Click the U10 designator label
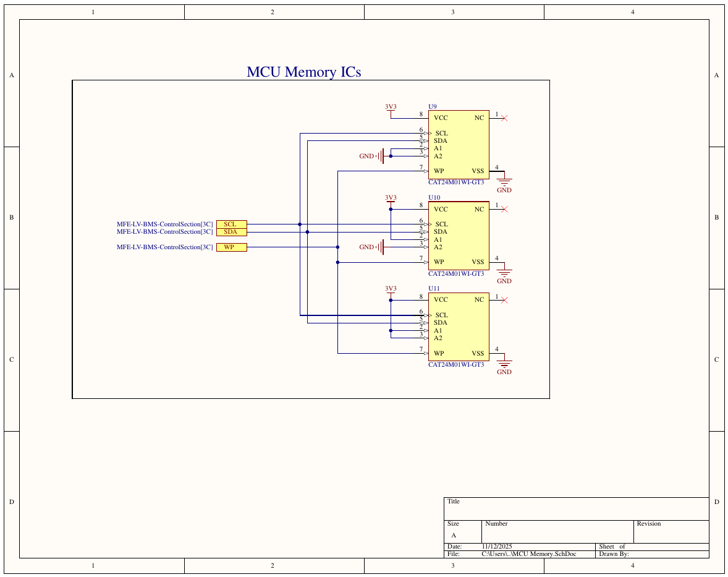This screenshot has width=728, height=577. coord(434,197)
